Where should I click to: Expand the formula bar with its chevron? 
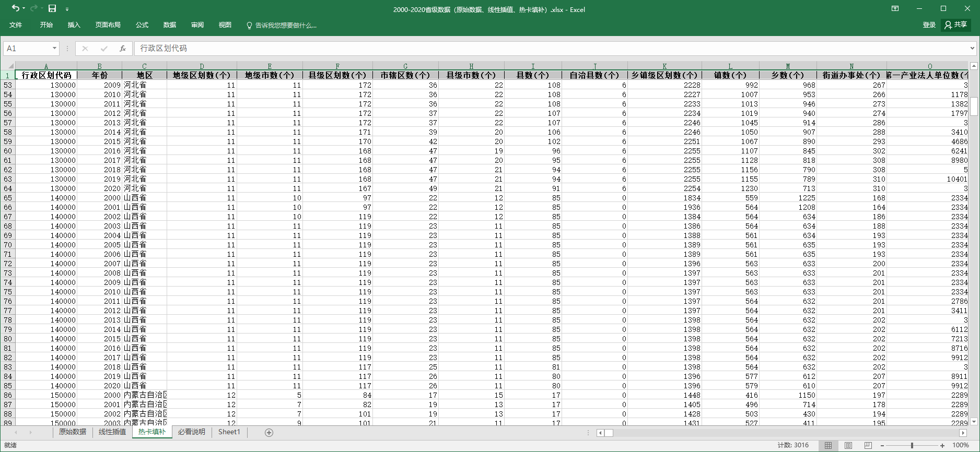tap(972, 49)
